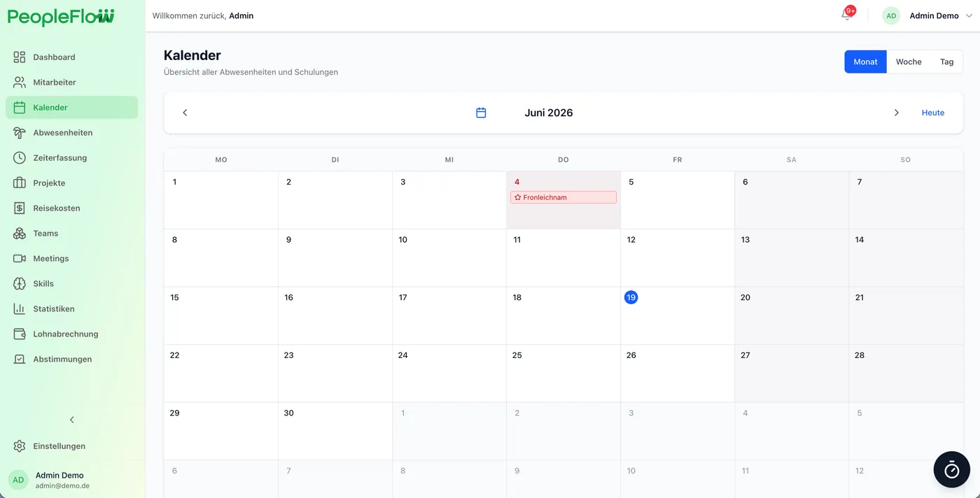Screen dimensions: 980x498
Task: Select today, the highlighted day 19
Action: (631, 297)
